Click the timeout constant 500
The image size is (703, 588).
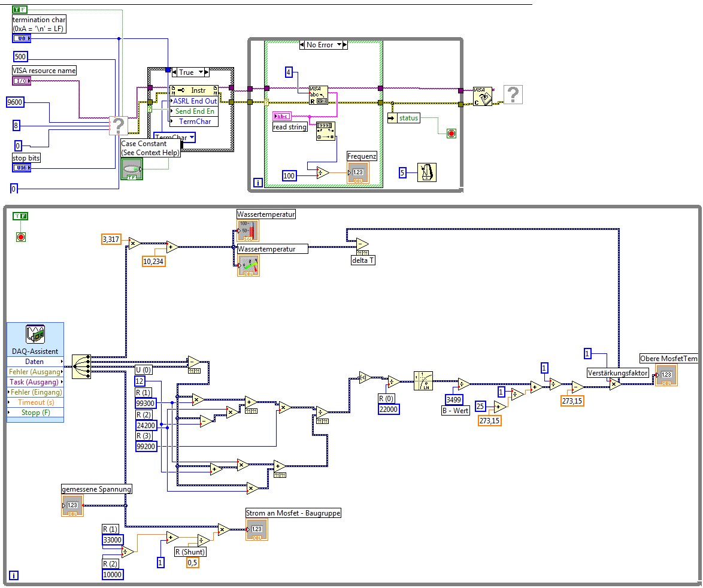click(x=20, y=56)
